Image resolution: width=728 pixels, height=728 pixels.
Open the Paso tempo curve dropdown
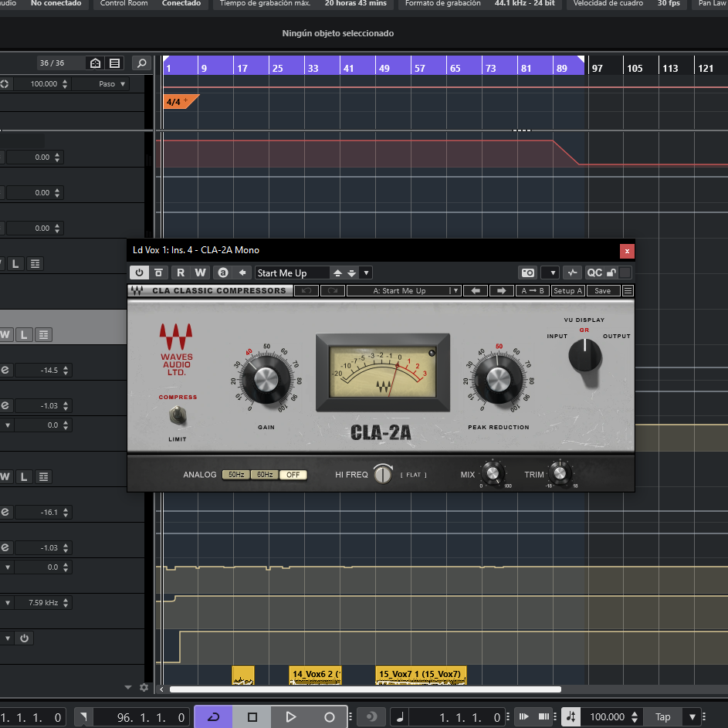pos(112,84)
